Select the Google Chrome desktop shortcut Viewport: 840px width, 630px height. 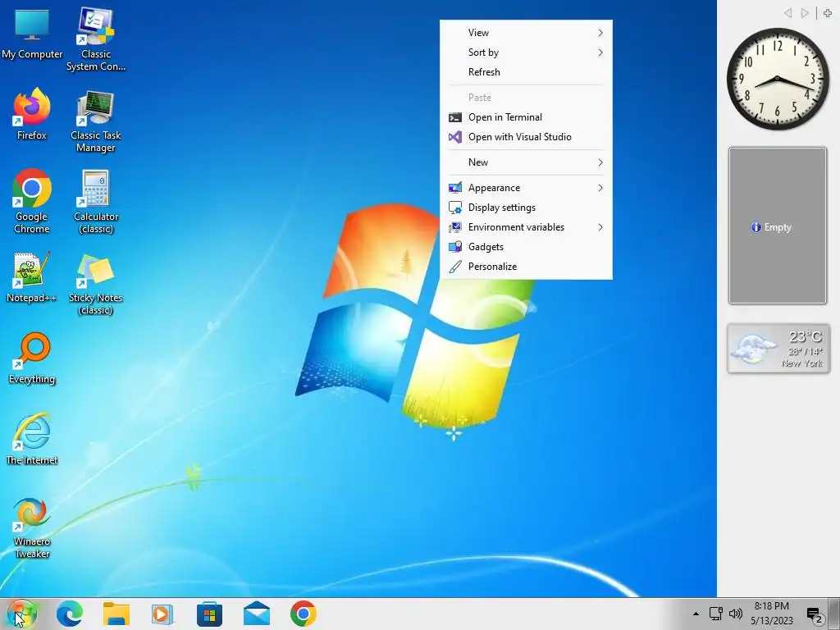tap(32, 201)
